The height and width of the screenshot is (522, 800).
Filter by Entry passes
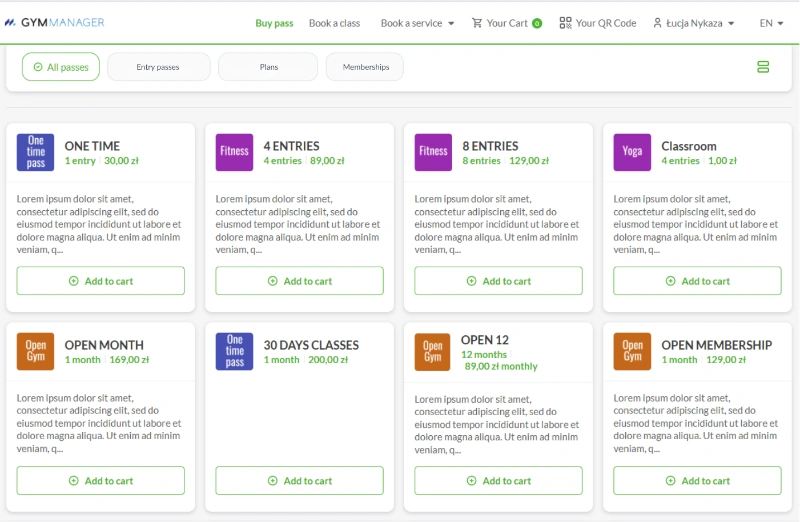click(x=158, y=67)
